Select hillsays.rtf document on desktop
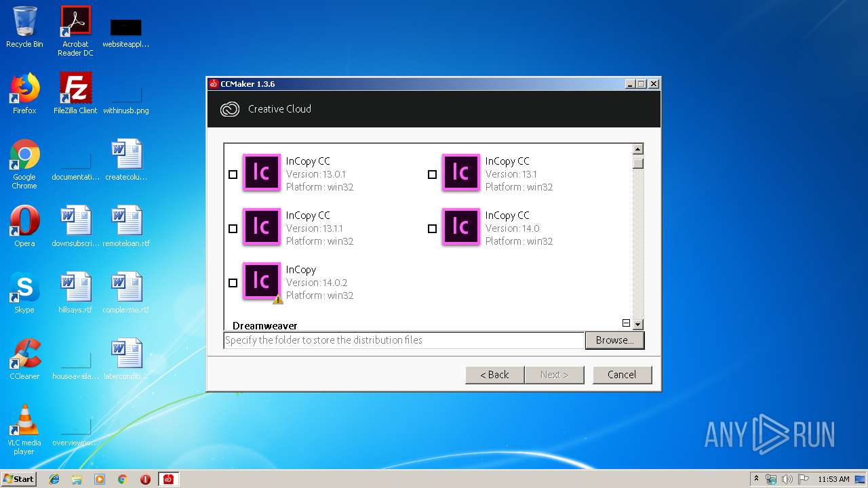The width and height of the screenshot is (868, 488). [75, 293]
